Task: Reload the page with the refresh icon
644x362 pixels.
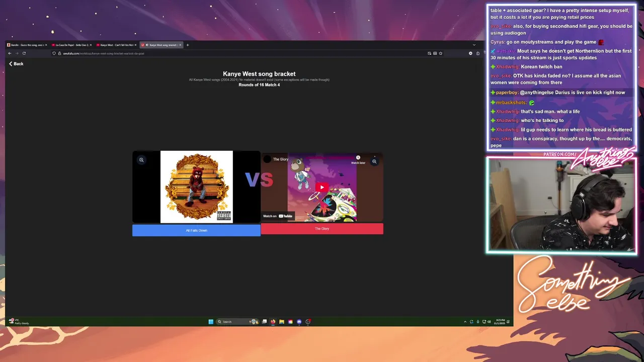Action: pos(24,53)
